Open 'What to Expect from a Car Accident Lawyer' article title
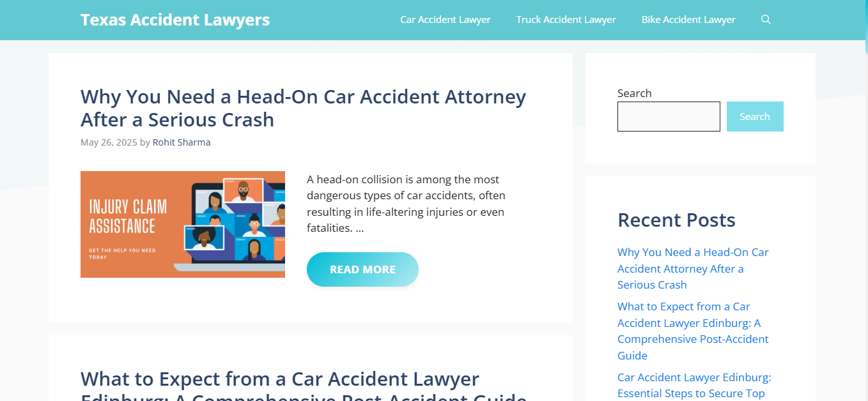This screenshot has width=868, height=401. [x=304, y=385]
